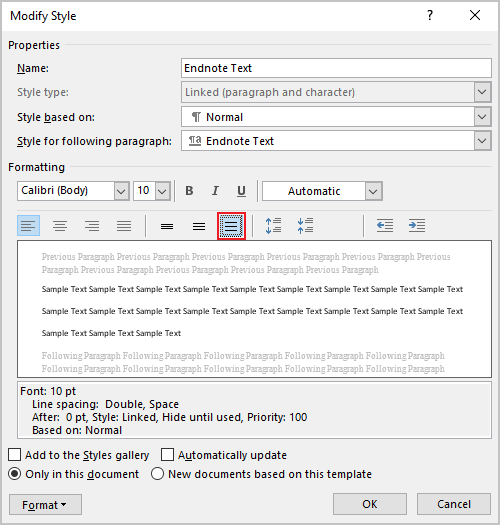Increase paragraph spacing icon

click(x=273, y=226)
